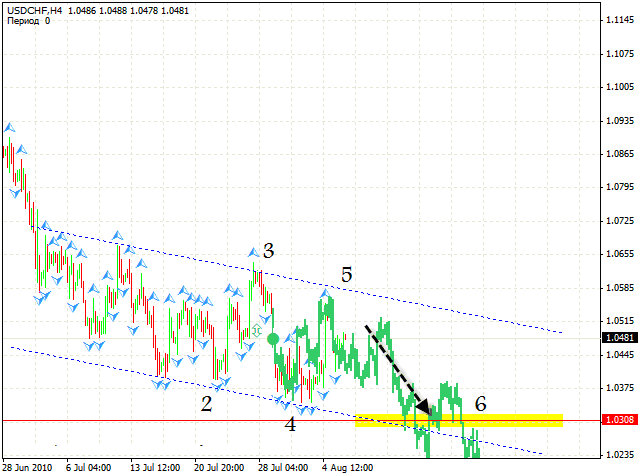Select the wave label 2 on chart
The image size is (638, 475).
point(207,404)
